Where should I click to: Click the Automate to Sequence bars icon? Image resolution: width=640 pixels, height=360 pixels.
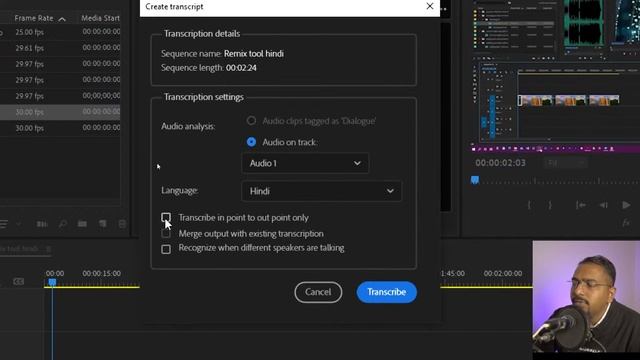point(42,224)
